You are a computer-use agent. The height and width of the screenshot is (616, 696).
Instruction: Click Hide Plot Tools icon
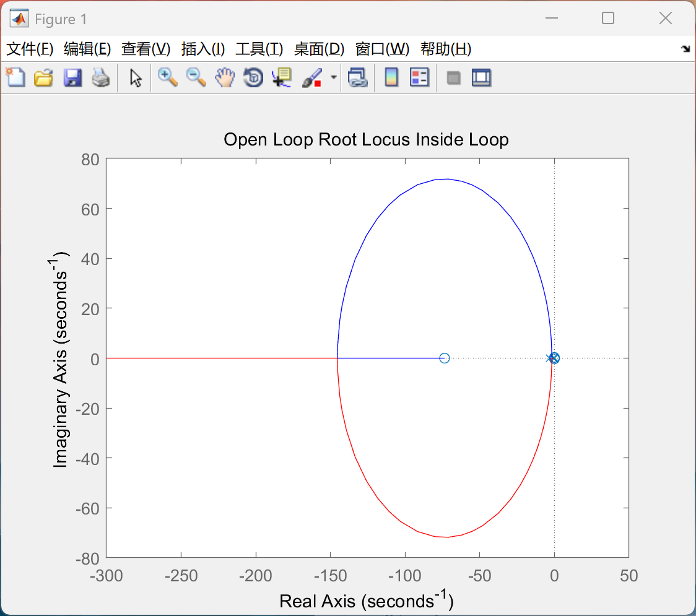tap(453, 78)
